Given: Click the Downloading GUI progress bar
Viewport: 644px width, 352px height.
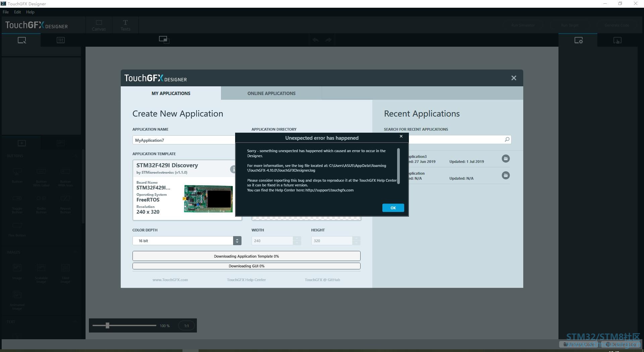Looking at the screenshot, I should (x=247, y=266).
